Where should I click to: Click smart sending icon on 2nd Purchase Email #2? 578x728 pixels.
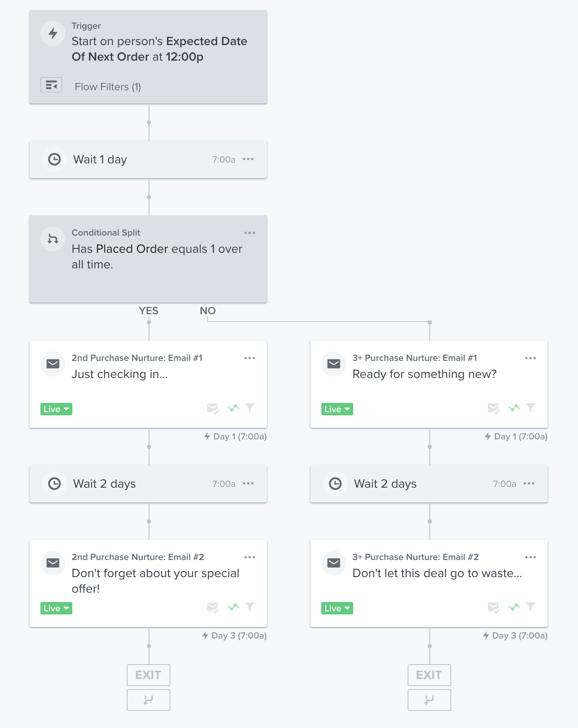tap(212, 607)
